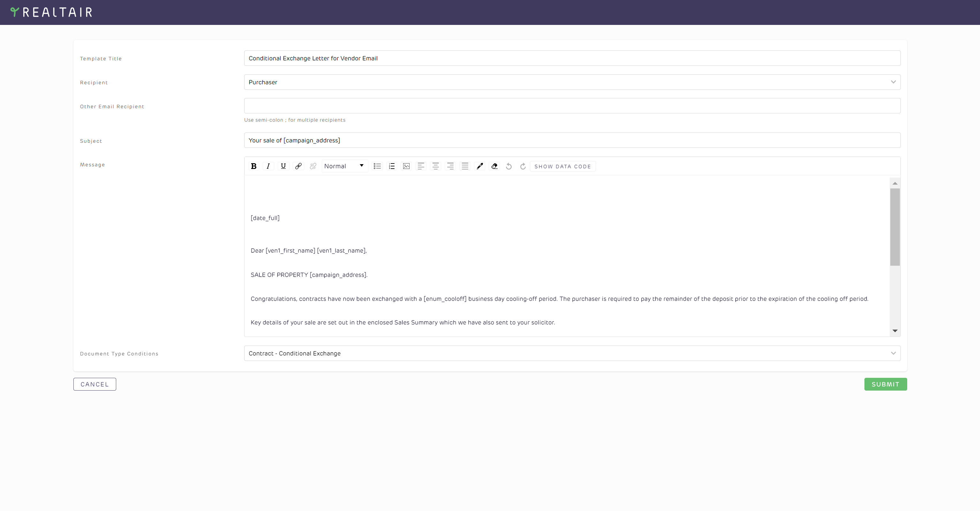Viewport: 980px width, 511px height.
Task: Toggle underline formatting in the toolbar
Action: [283, 166]
